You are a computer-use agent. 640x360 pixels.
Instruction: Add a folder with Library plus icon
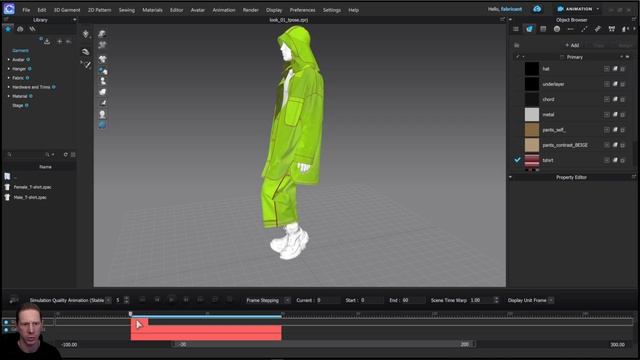point(60,41)
